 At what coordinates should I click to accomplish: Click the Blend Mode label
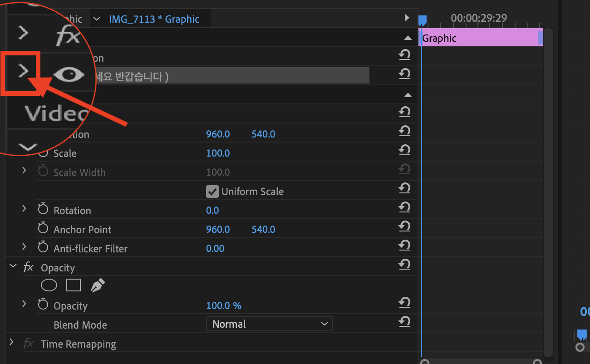80,325
